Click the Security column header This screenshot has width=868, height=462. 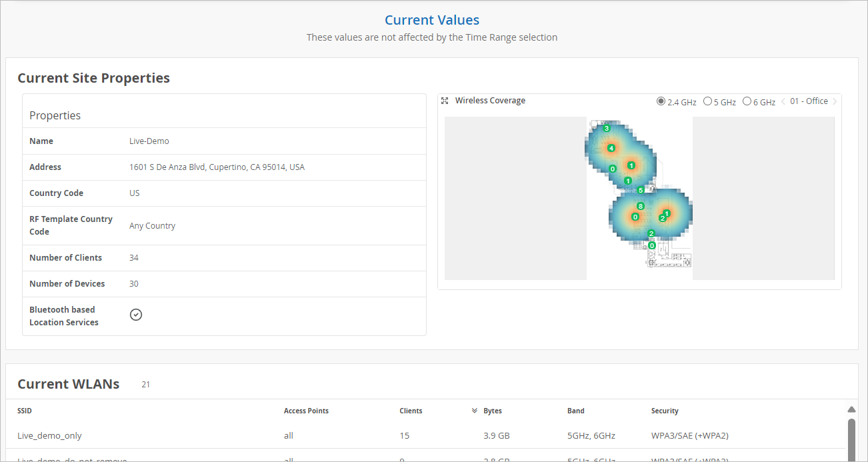pyautogui.click(x=665, y=411)
